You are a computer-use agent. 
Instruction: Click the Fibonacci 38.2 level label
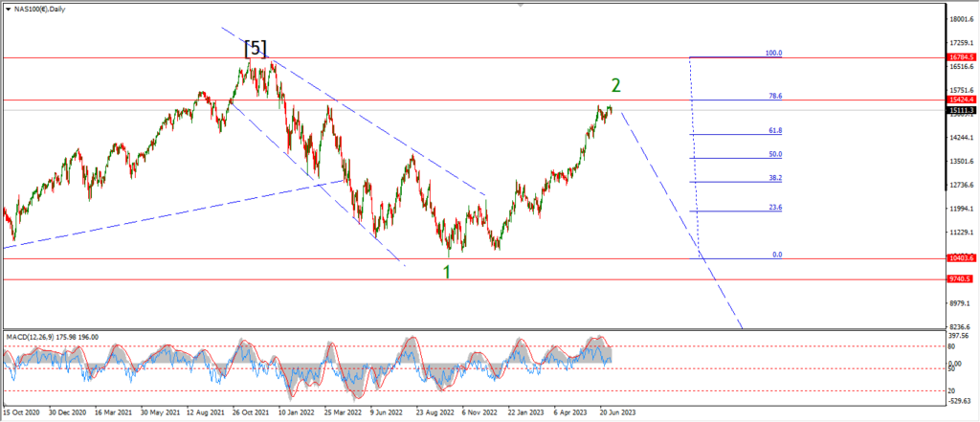775,178
